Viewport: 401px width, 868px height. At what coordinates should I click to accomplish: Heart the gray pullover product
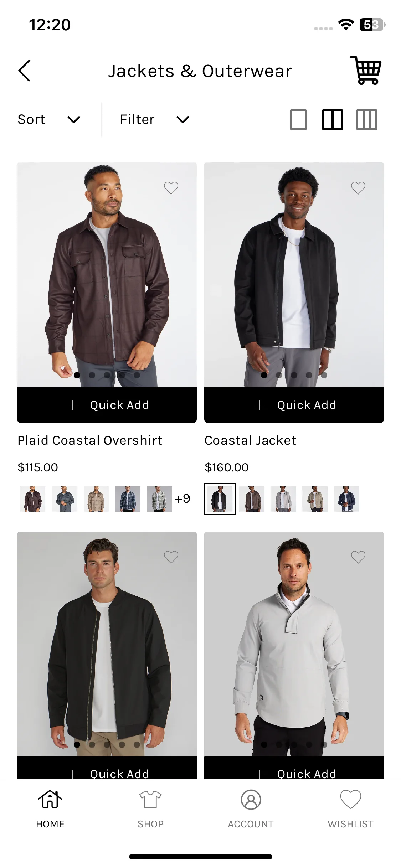coord(358,557)
